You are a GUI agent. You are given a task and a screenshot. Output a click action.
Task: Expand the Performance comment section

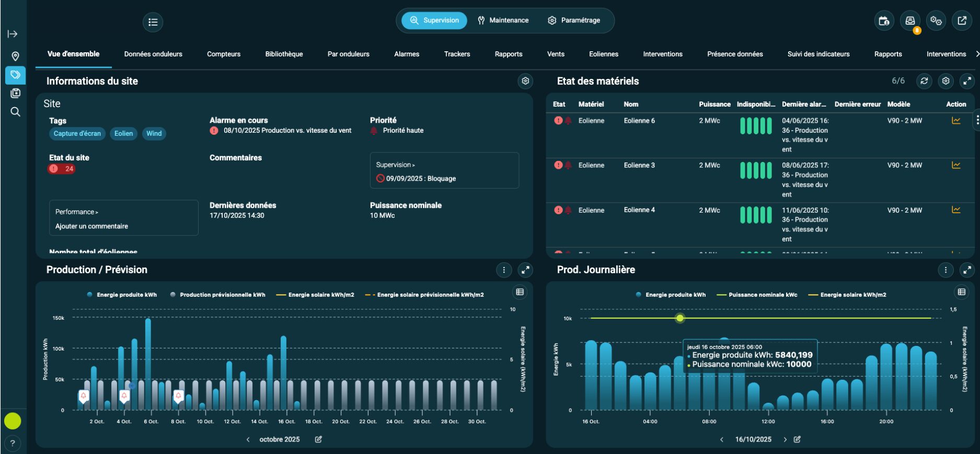click(77, 212)
